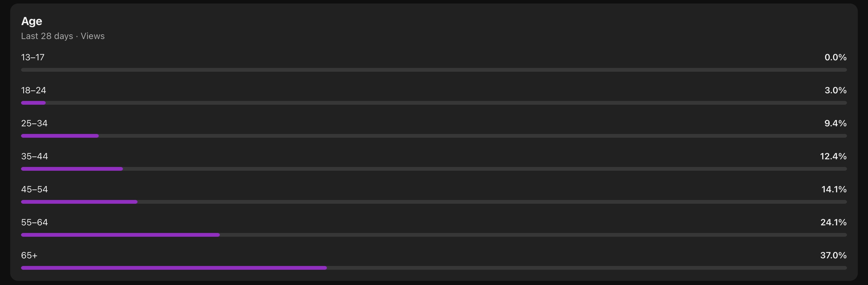
Task: Click the Last 28 days · Views subtitle
Action: [x=63, y=36]
